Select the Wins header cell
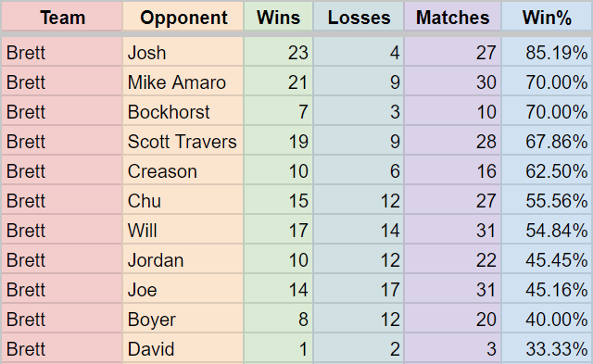The image size is (593, 364). pyautogui.click(x=278, y=17)
